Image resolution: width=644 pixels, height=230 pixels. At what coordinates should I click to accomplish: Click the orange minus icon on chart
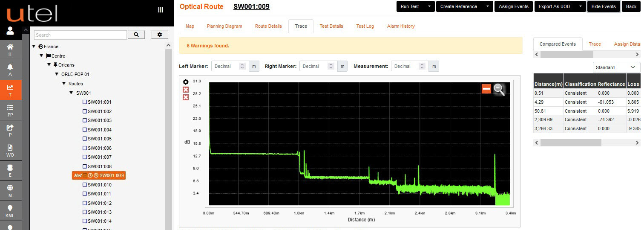tap(486, 89)
